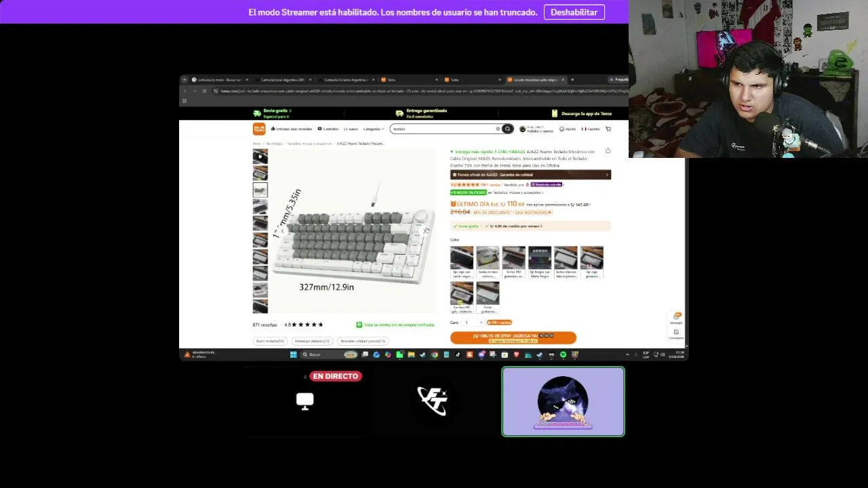This screenshot has height=488, width=868.
Task: Open the Temu logo home link
Action: pos(259,129)
